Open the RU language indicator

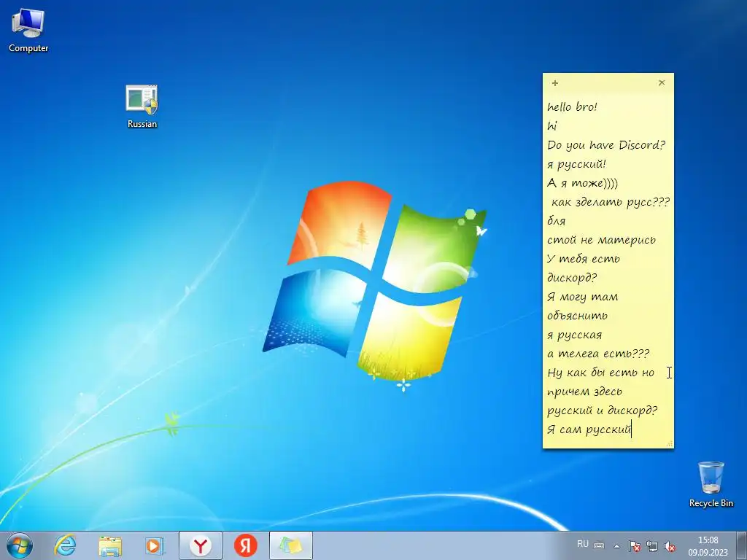click(582, 544)
